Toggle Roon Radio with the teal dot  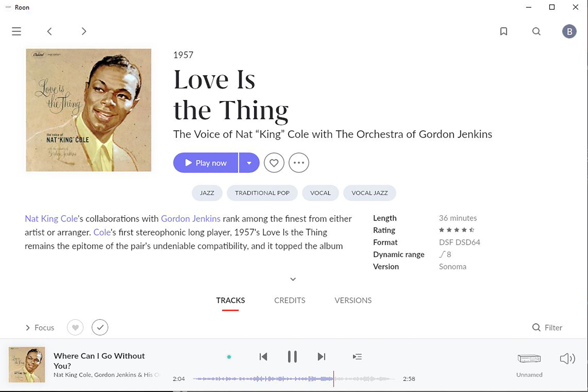point(229,356)
